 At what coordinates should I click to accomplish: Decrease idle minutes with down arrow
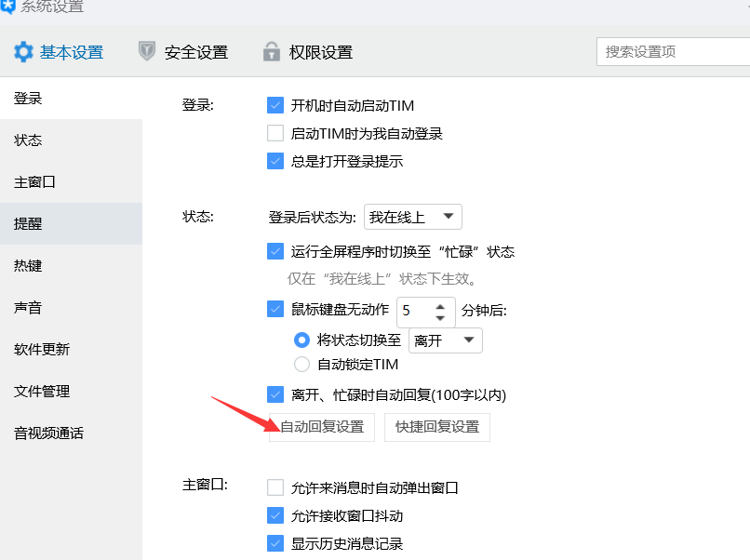[x=440, y=317]
